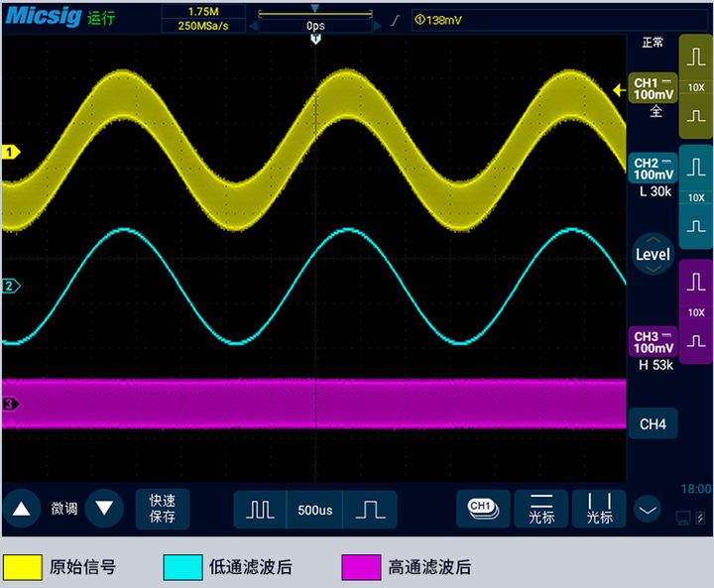Tap the trigger Level knob
This screenshot has width=714, height=588.
(x=653, y=254)
